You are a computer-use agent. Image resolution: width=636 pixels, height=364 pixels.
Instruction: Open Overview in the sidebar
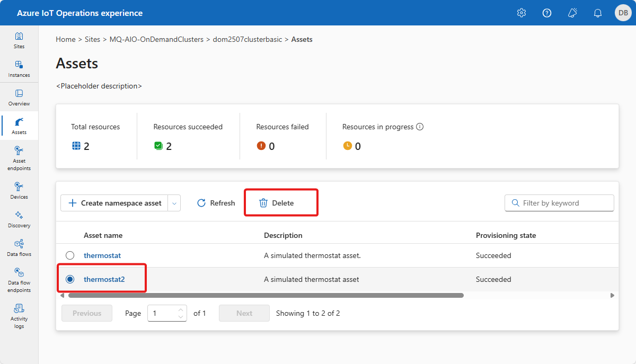pos(19,97)
